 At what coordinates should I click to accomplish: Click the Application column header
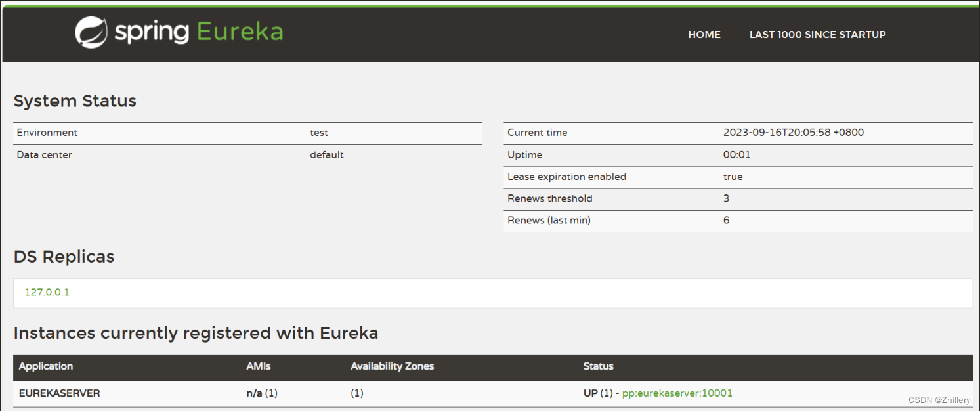[x=46, y=366]
